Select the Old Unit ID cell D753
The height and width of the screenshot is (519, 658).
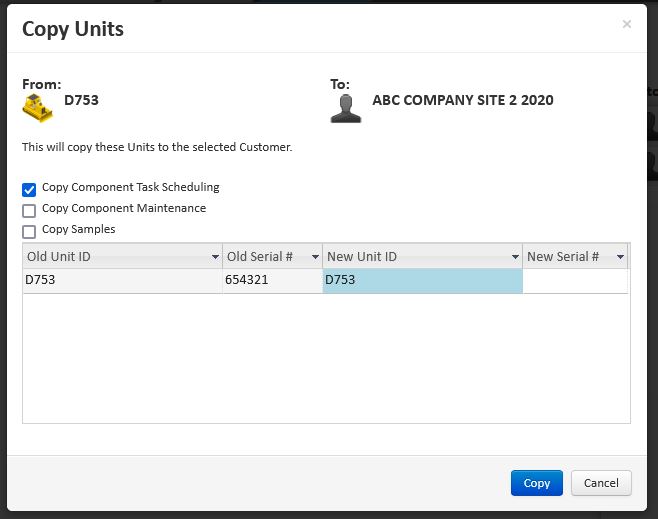pyautogui.click(x=122, y=281)
